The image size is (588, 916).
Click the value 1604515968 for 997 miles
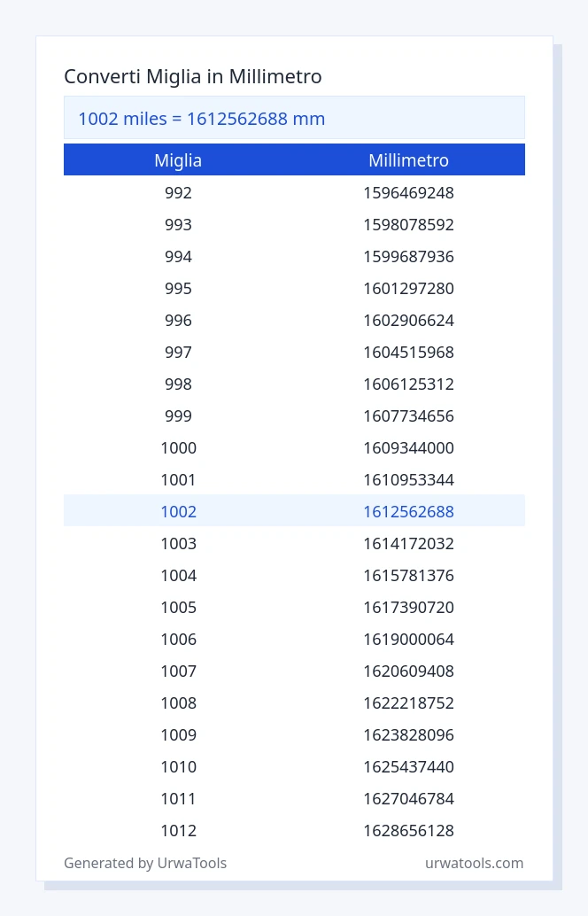tap(409, 353)
